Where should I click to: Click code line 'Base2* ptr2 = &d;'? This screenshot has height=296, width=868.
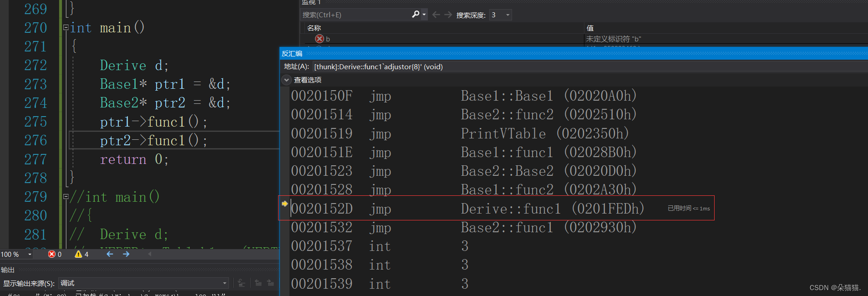pyautogui.click(x=165, y=103)
